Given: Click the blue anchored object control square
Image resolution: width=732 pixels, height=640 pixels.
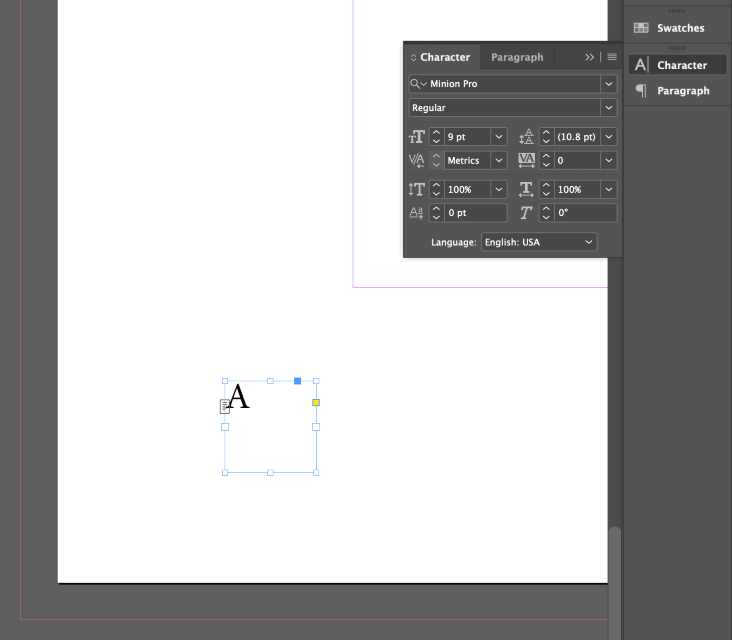Looking at the screenshot, I should (x=297, y=381).
